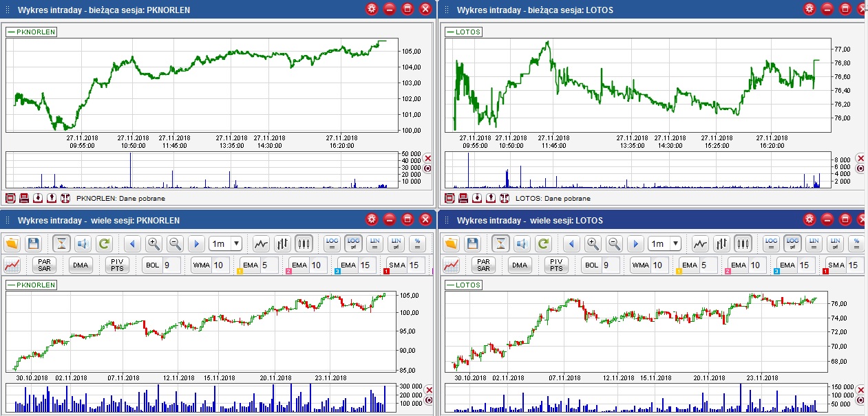
Task: Save the LOTOS multi-session chart with floppy icon
Action: coord(472,243)
